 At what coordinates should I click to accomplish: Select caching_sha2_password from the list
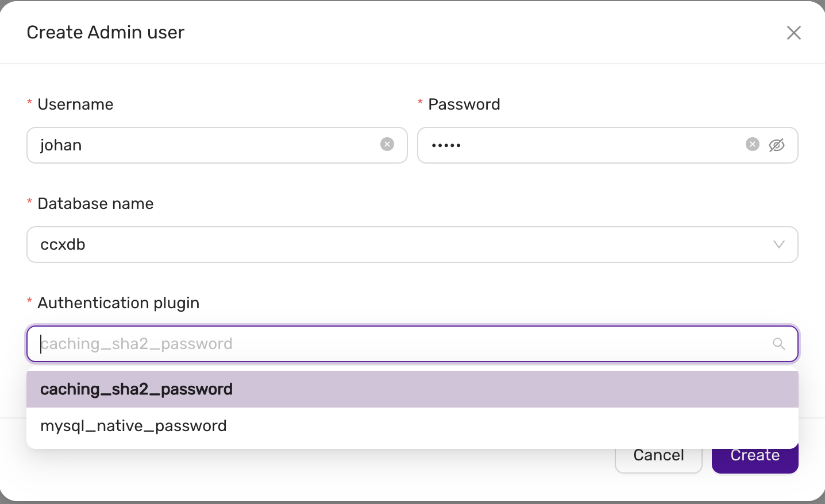[136, 389]
